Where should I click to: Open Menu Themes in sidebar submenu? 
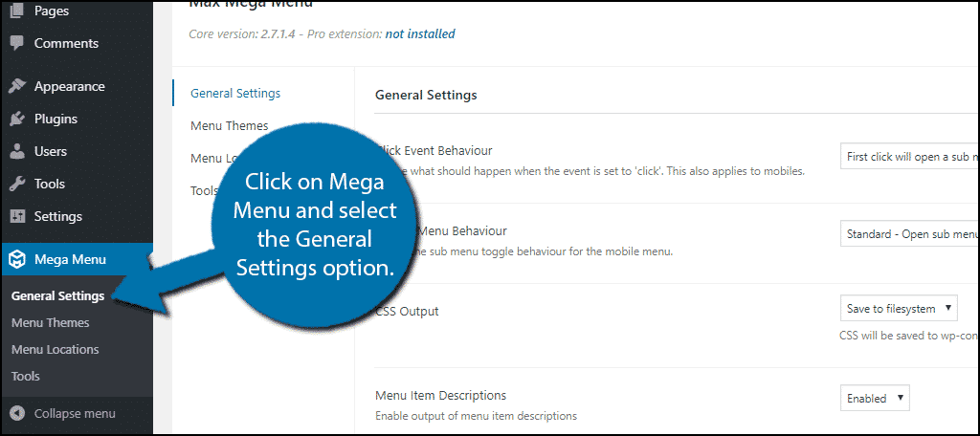click(51, 323)
